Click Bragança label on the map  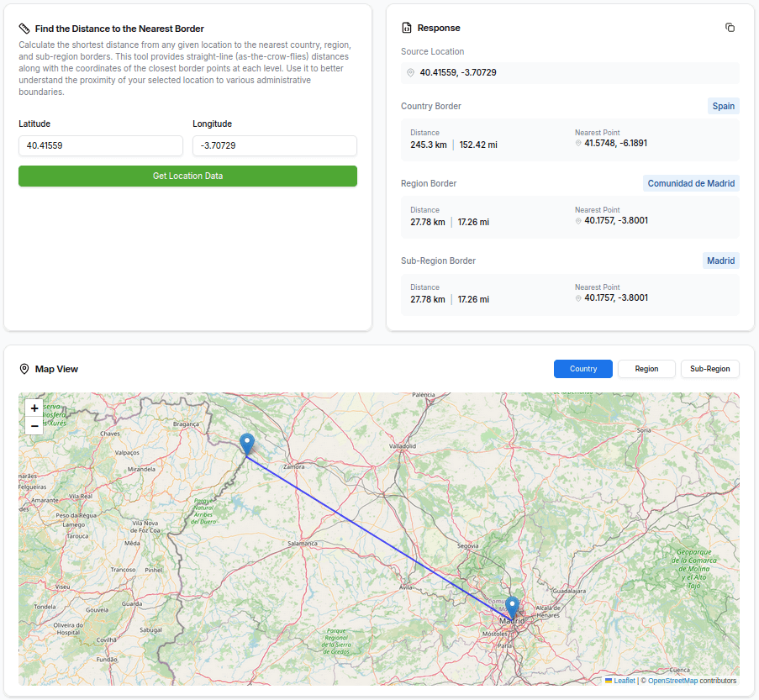point(186,424)
